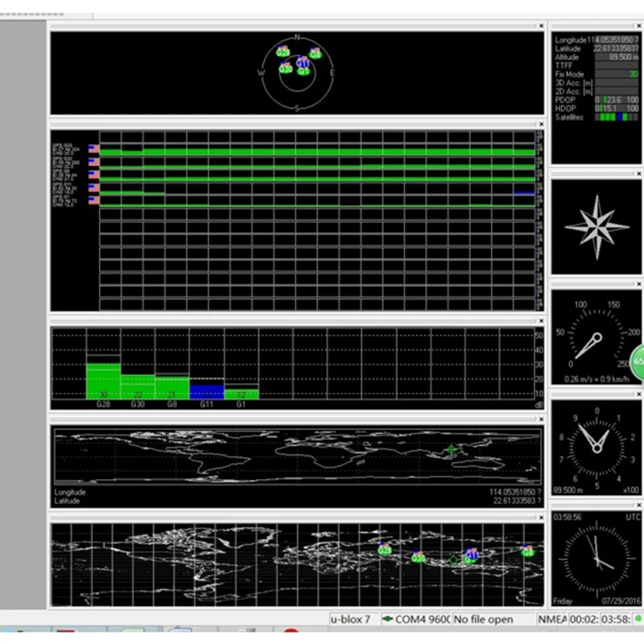Click satellite G30 in the sky view
This screenshot has height=644, width=644.
click(x=286, y=69)
